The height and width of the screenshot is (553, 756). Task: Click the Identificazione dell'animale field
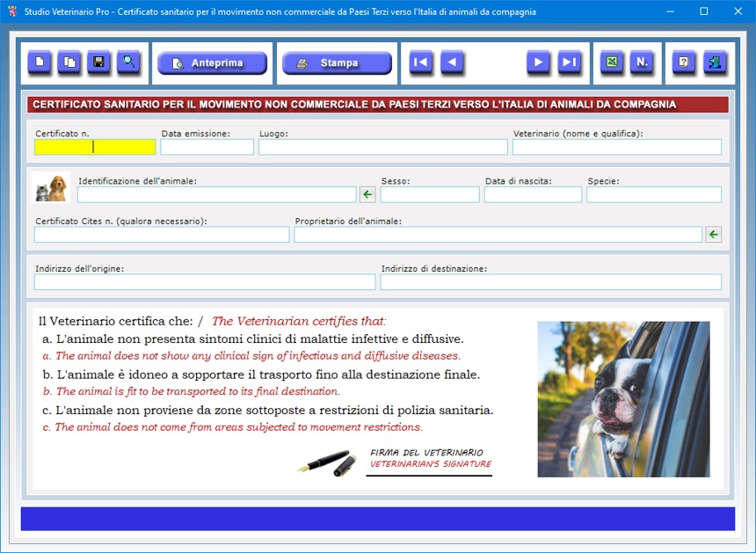[x=217, y=195]
